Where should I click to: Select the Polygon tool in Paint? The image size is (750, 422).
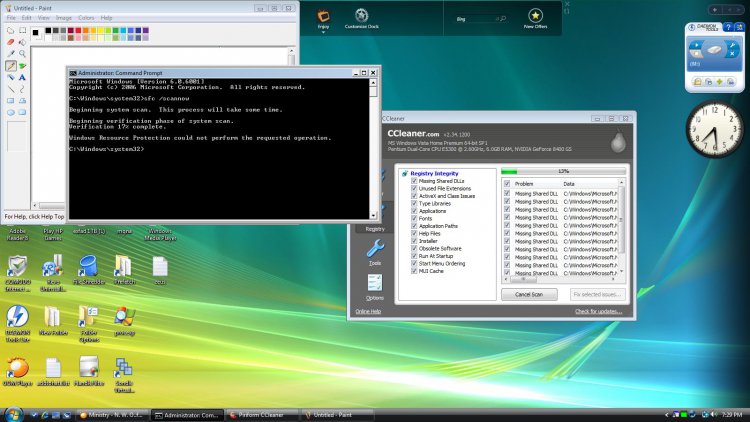click(x=22, y=100)
